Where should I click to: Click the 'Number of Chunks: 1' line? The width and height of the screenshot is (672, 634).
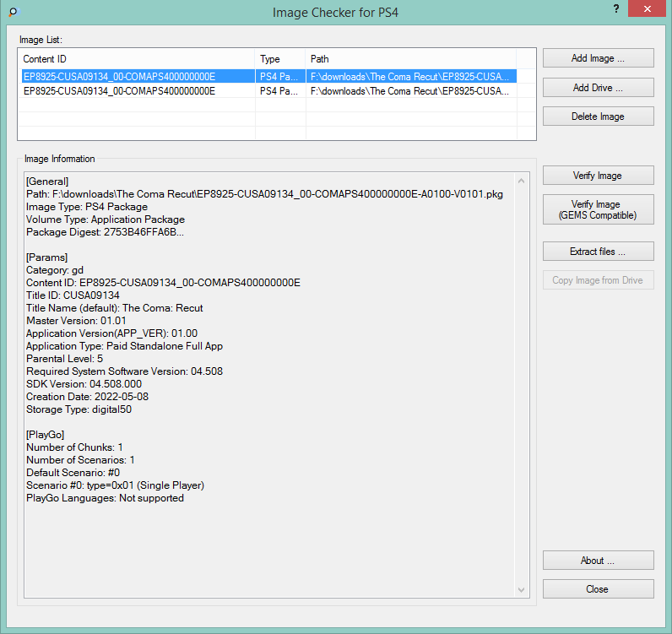pos(74,447)
